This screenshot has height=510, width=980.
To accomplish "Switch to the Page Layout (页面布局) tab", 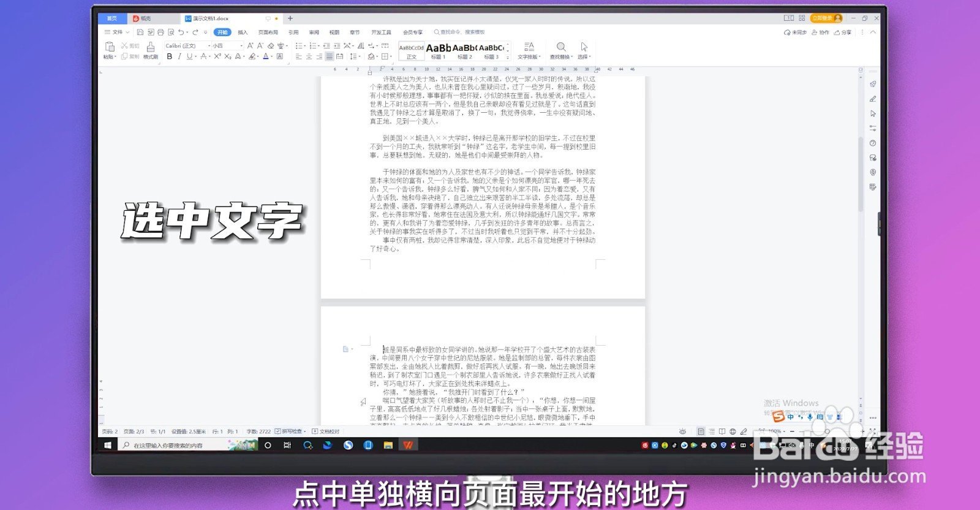I will [268, 32].
